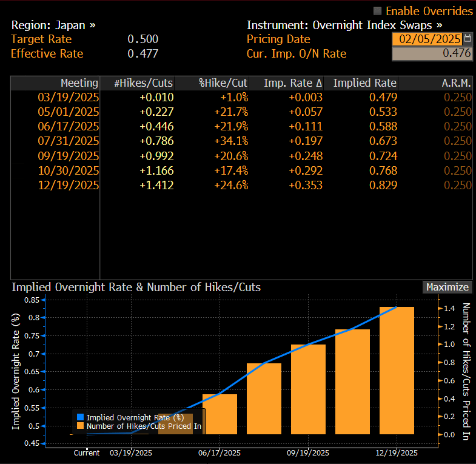Open the Region: Japan selector
This screenshot has height=464, width=476.
53,25
